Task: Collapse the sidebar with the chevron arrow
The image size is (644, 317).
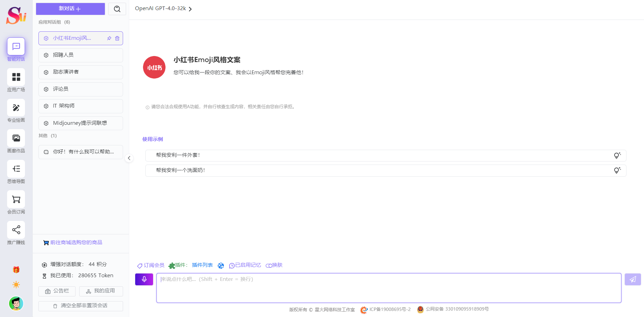Action: pyautogui.click(x=129, y=158)
